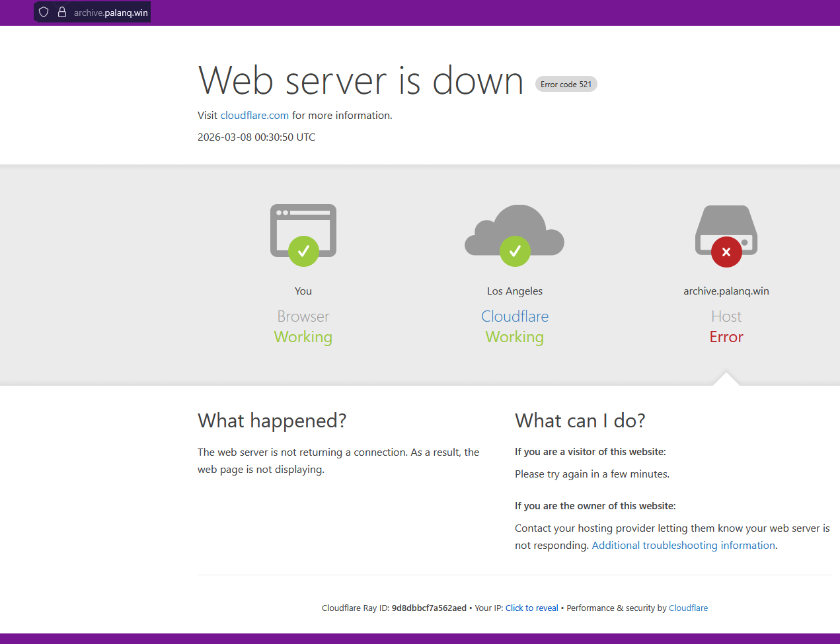Click the Los Angeles location label
This screenshot has height=644, width=840.
pos(515,291)
